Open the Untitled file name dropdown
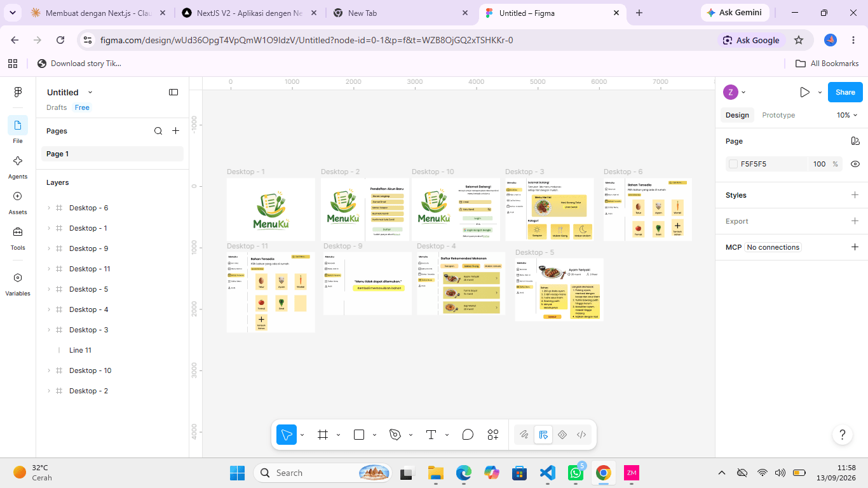 point(90,92)
